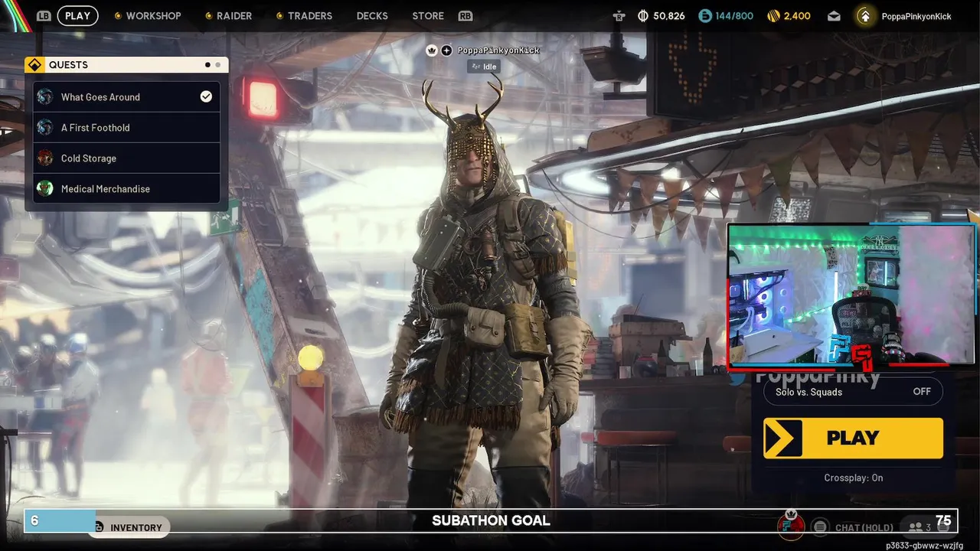The width and height of the screenshot is (980, 551).
Task: Click the Idle status badge
Action: coord(484,67)
